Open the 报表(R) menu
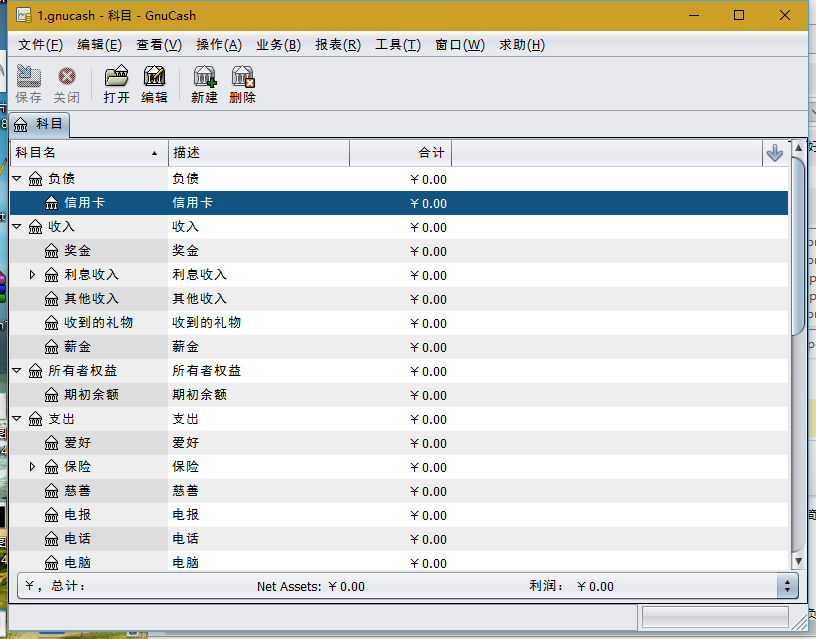 [x=337, y=45]
